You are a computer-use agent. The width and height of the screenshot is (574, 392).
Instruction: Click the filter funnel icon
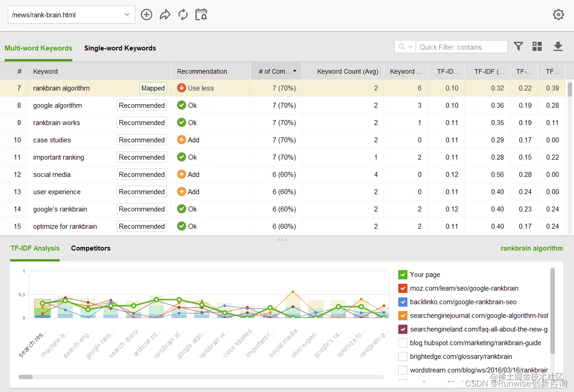pyautogui.click(x=518, y=46)
